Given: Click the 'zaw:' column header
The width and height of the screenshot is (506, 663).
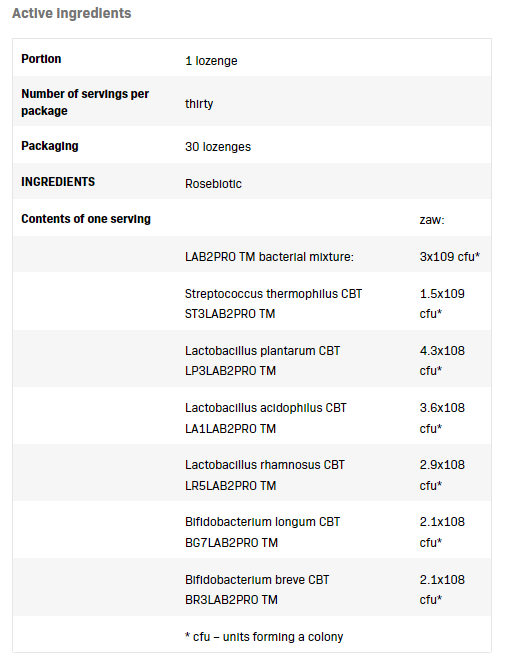Looking at the screenshot, I should pos(432,220).
